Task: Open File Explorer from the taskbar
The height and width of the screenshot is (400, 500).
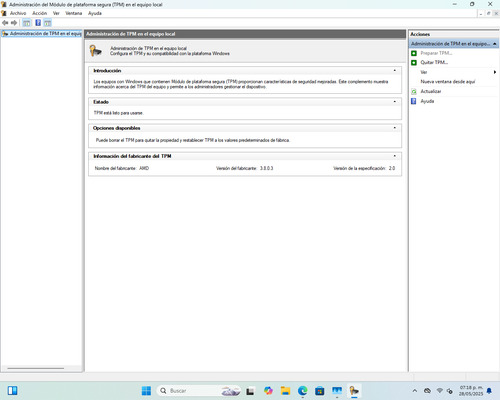Action: click(x=285, y=391)
